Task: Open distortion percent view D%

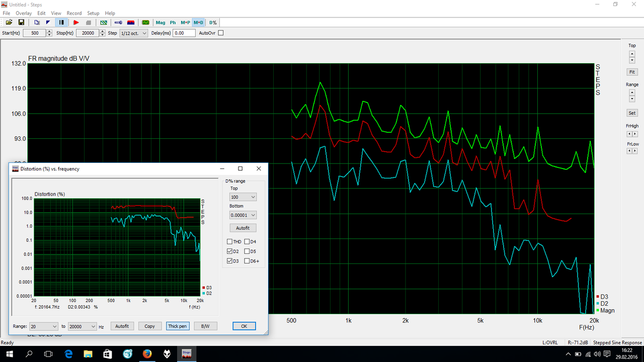Action: click(213, 23)
